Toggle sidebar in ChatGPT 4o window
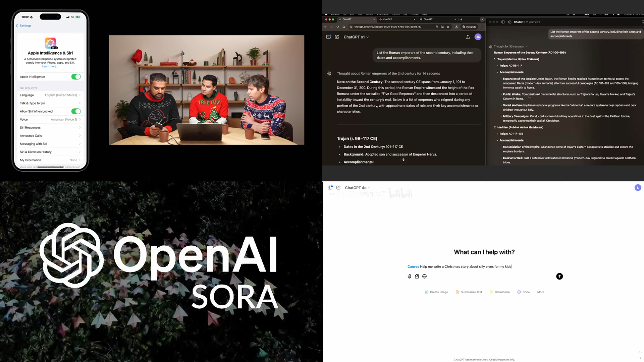The height and width of the screenshot is (362, 644). [330, 188]
